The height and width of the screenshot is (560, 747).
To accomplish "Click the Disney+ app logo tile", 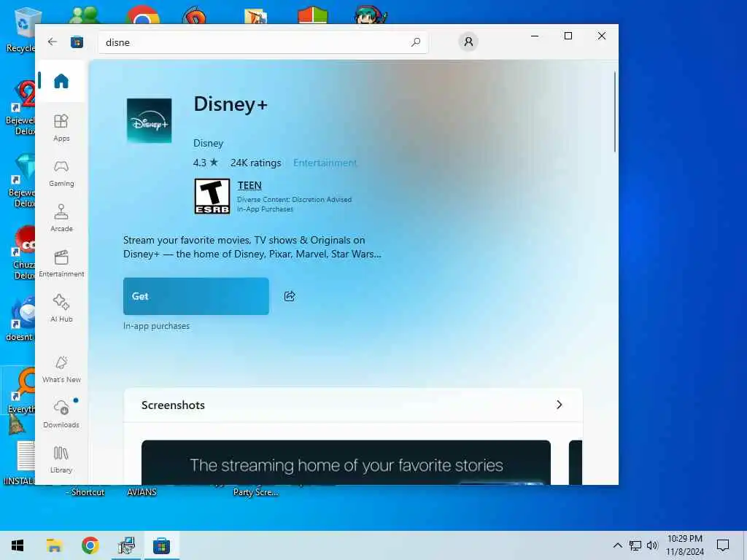I will click(x=149, y=120).
